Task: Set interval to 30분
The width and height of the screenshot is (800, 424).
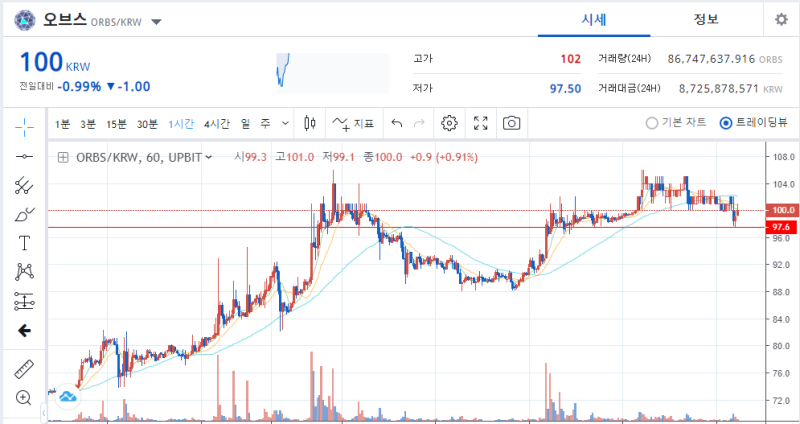Action: [x=147, y=123]
